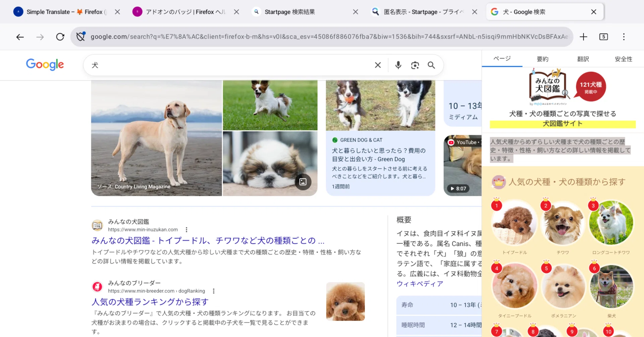The width and height of the screenshot is (644, 337).
Task: Click the 寿命 row in knowledge panel
Action: (x=439, y=305)
